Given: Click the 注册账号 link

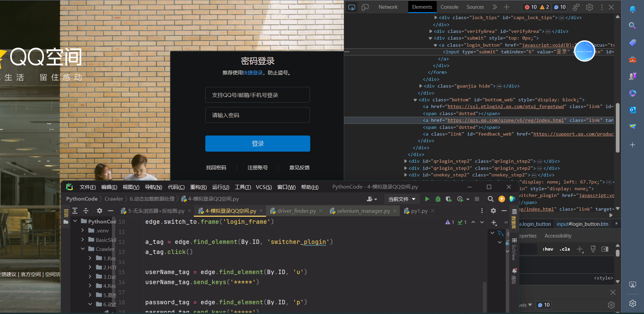Looking at the screenshot, I should coord(258,168).
